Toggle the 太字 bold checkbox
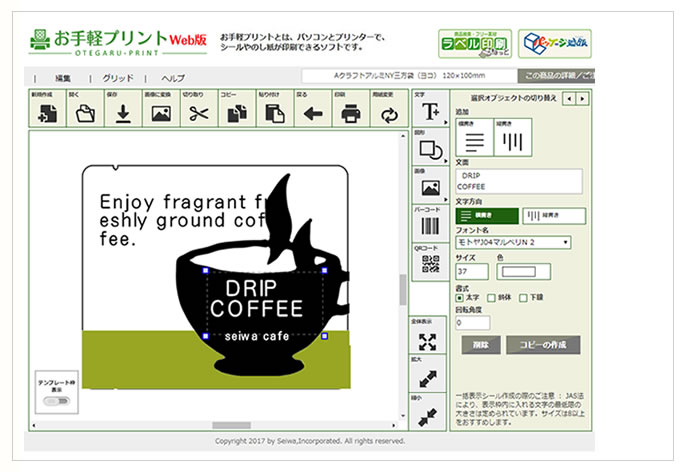This screenshot has width=690, height=472. [460, 298]
